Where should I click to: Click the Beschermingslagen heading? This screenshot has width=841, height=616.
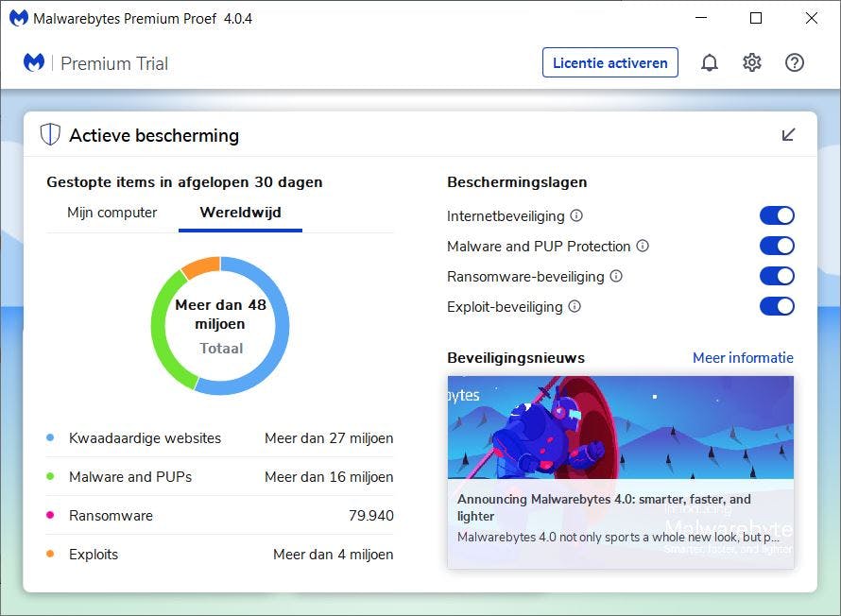click(517, 181)
